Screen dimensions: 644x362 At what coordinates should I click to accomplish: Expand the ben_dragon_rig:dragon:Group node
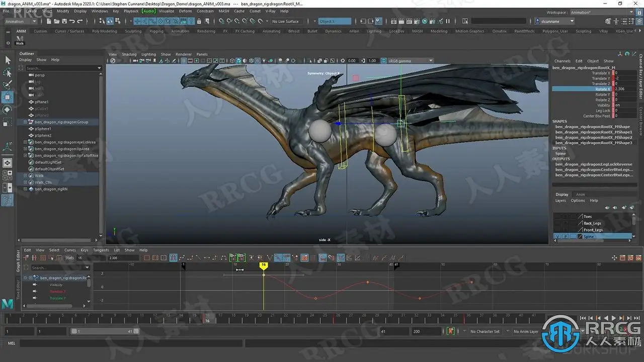coord(25,122)
